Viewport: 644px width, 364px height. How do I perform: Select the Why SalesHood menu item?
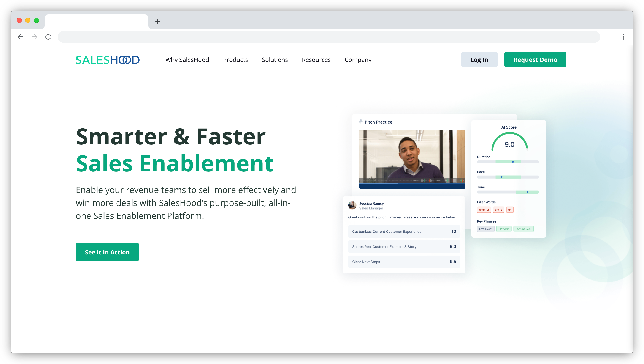pyautogui.click(x=187, y=60)
